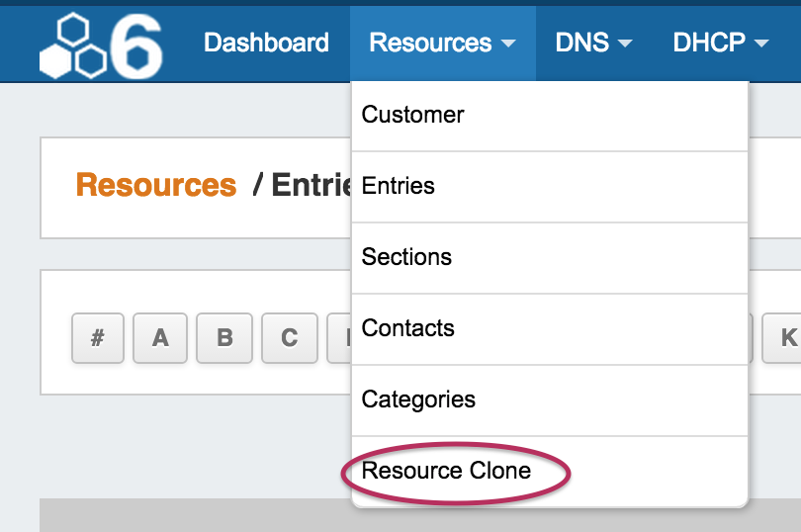
Task: Filter entries by letter C
Action: 289,338
